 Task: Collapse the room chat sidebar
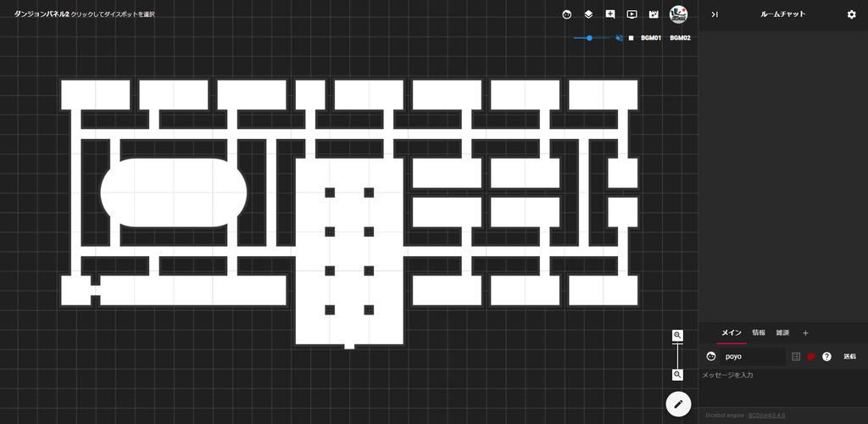tap(715, 14)
